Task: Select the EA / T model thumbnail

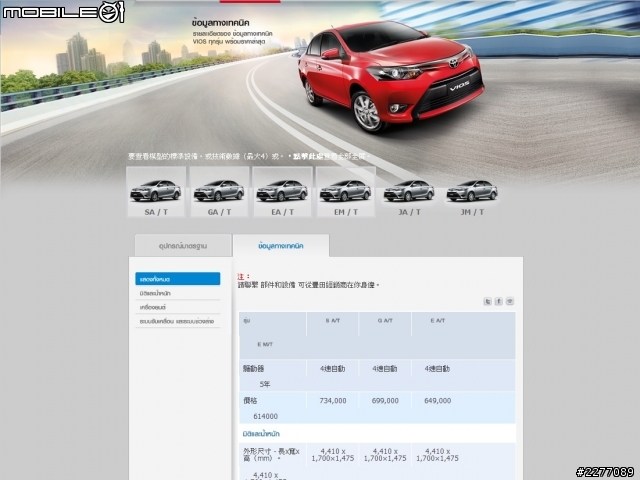Action: point(282,191)
